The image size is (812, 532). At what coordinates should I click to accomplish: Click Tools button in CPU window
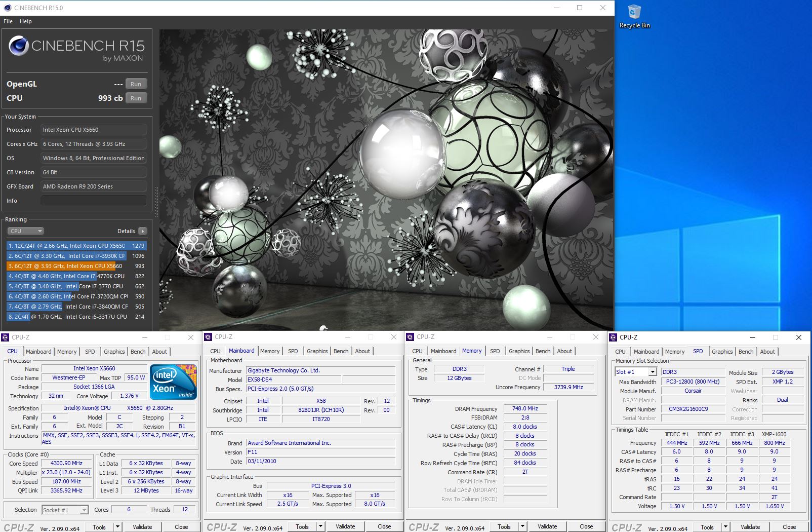pos(99,527)
